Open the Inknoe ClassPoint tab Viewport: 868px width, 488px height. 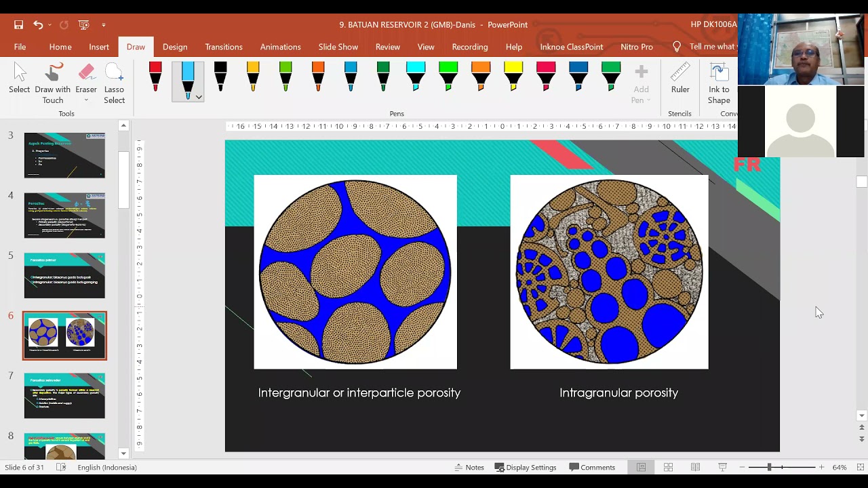[x=572, y=47]
